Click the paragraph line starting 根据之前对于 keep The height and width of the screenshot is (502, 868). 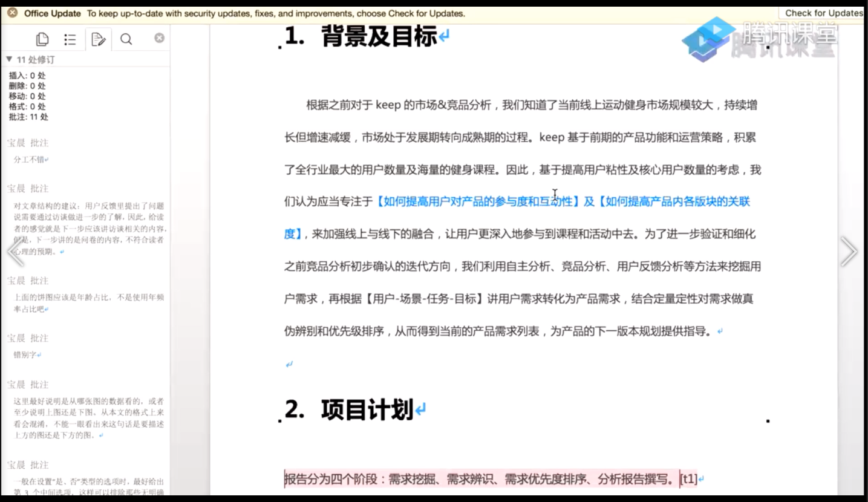click(x=532, y=105)
